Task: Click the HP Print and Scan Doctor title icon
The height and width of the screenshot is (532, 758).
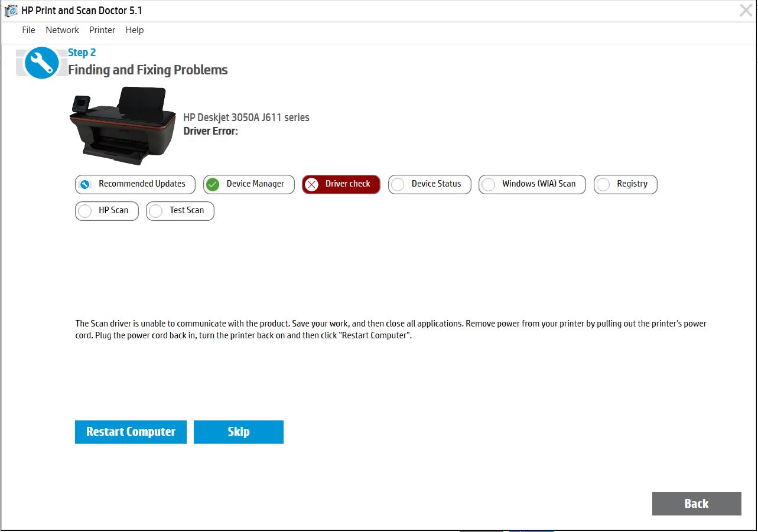Action: click(11, 11)
